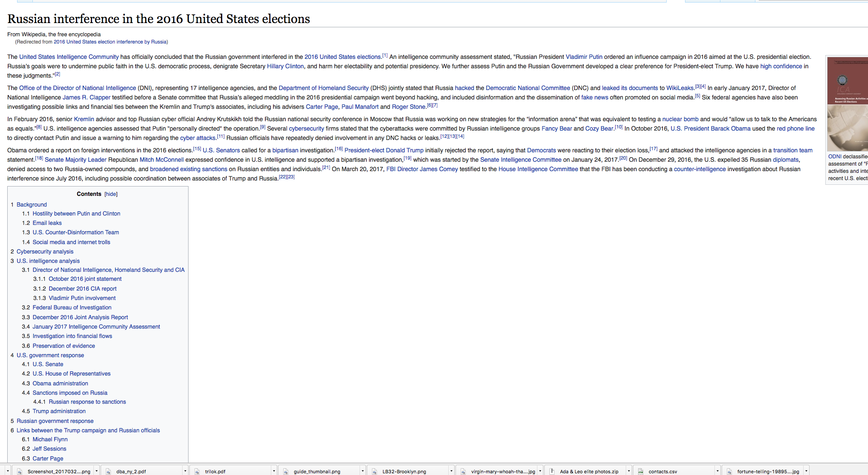Open dropdown arrow for Ada & Leo zip download
Screen dimensions: 868x475
click(x=629, y=471)
